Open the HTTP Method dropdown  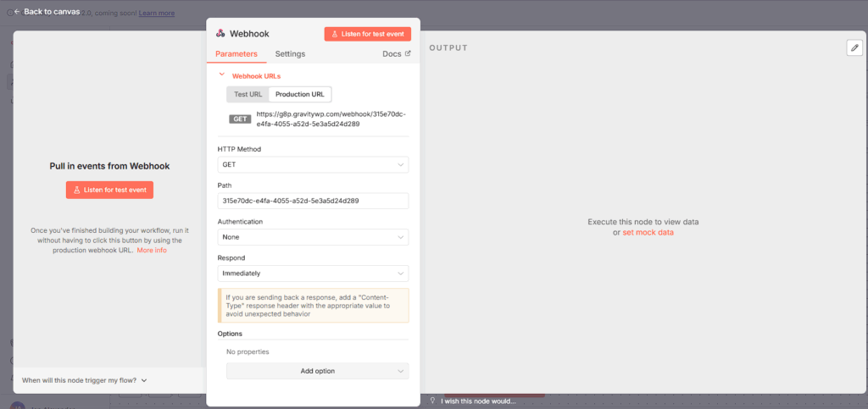[314, 165]
